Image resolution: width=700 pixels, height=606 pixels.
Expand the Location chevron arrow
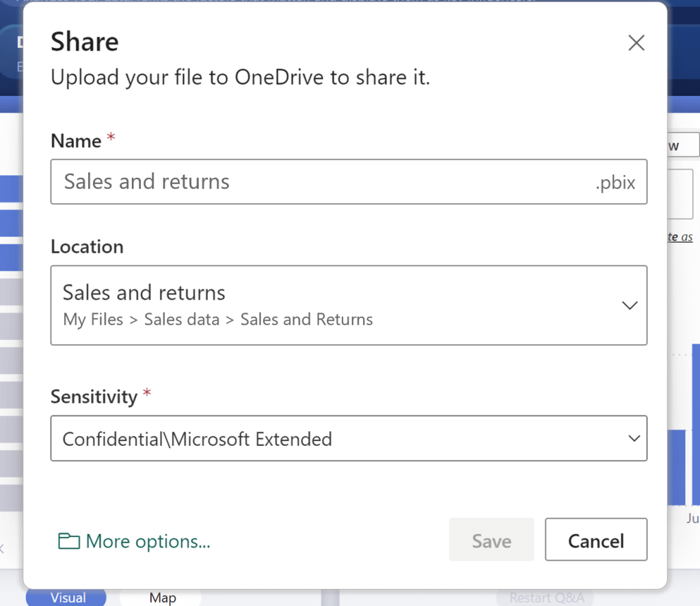(630, 305)
